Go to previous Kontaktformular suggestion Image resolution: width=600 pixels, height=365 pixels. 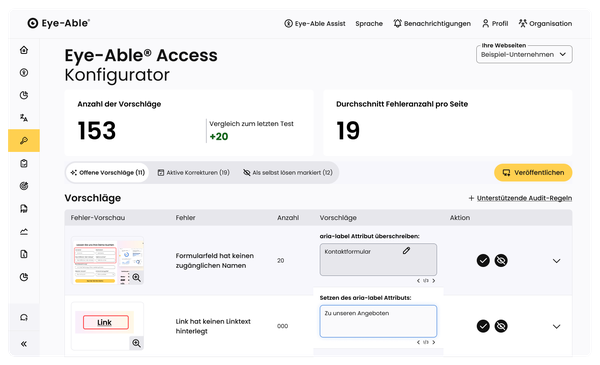click(x=418, y=281)
